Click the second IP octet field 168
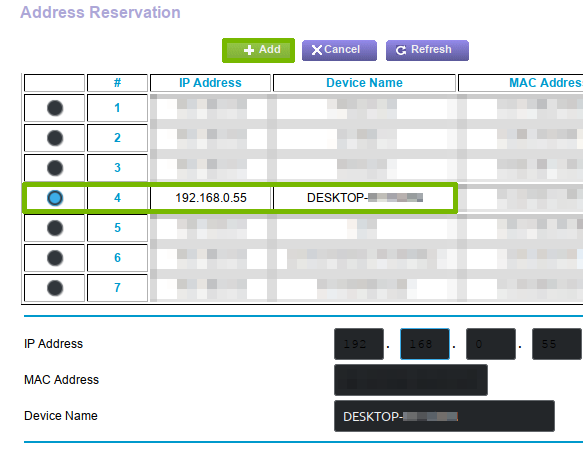The image size is (583, 457). pyautogui.click(x=425, y=344)
